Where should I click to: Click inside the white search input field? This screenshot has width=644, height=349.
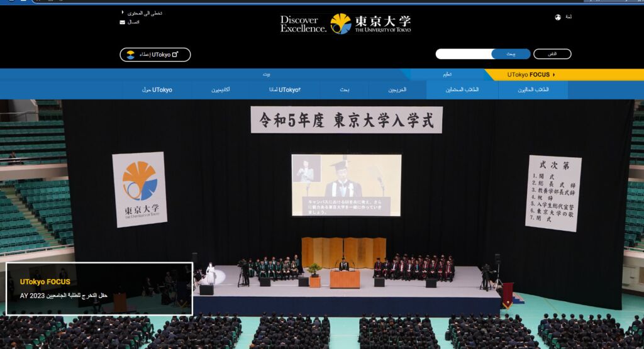coord(464,54)
